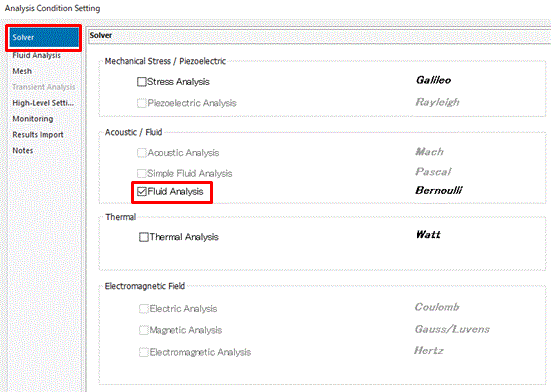Click the Piezoelectric Analysis checkbox
The image size is (551, 392).
click(x=142, y=103)
